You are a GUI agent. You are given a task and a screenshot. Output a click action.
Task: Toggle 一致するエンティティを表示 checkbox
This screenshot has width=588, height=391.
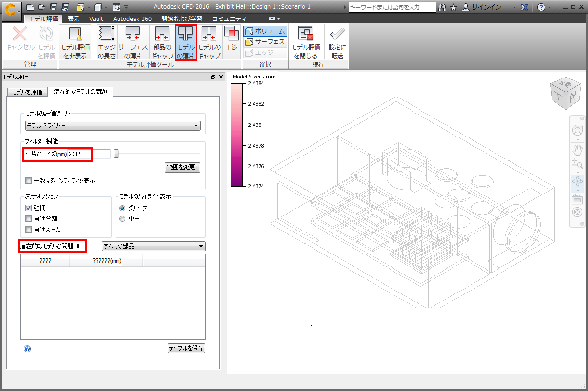(28, 181)
